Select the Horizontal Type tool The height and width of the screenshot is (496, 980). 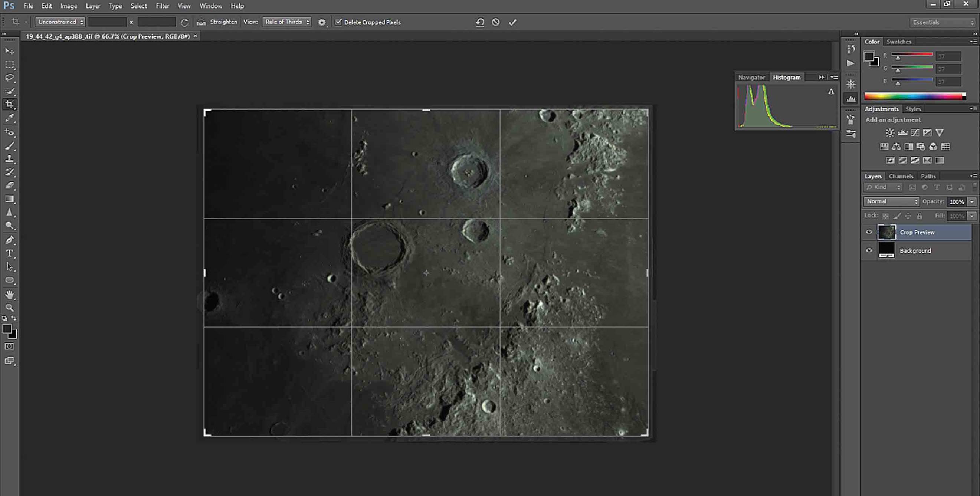(x=10, y=253)
